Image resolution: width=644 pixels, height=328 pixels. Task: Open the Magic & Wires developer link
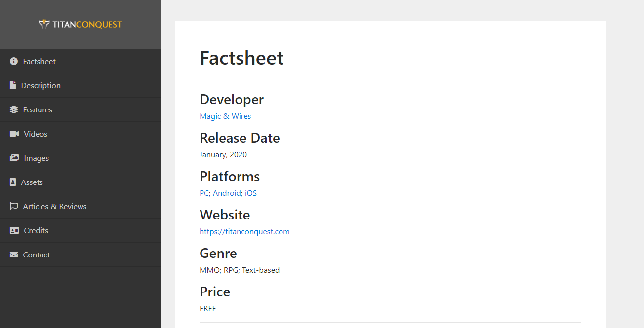pos(225,116)
